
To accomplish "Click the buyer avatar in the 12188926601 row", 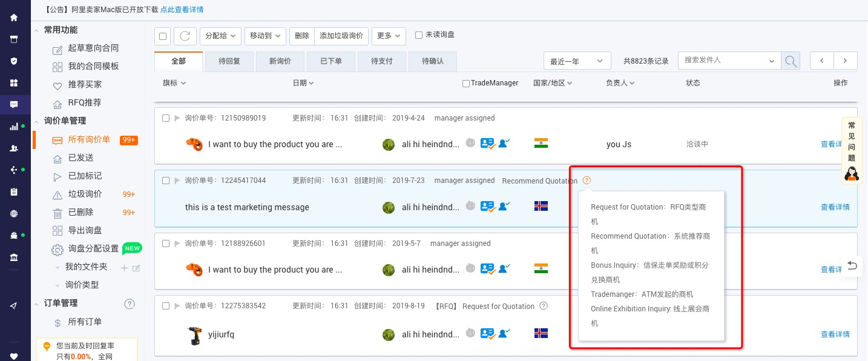I will [x=389, y=270].
